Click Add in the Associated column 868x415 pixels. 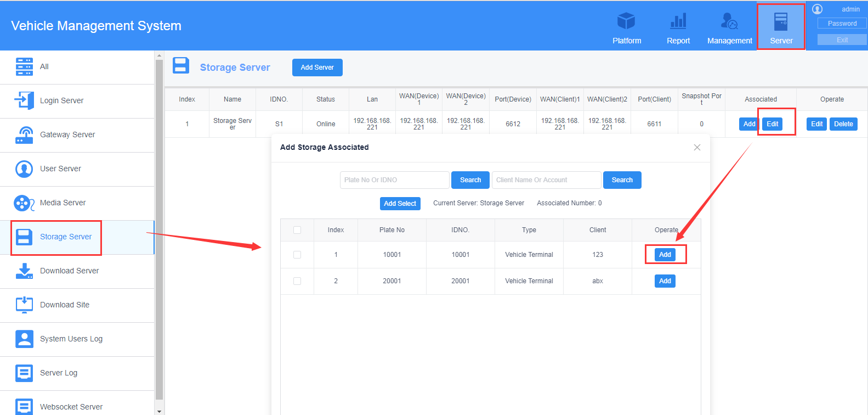749,124
